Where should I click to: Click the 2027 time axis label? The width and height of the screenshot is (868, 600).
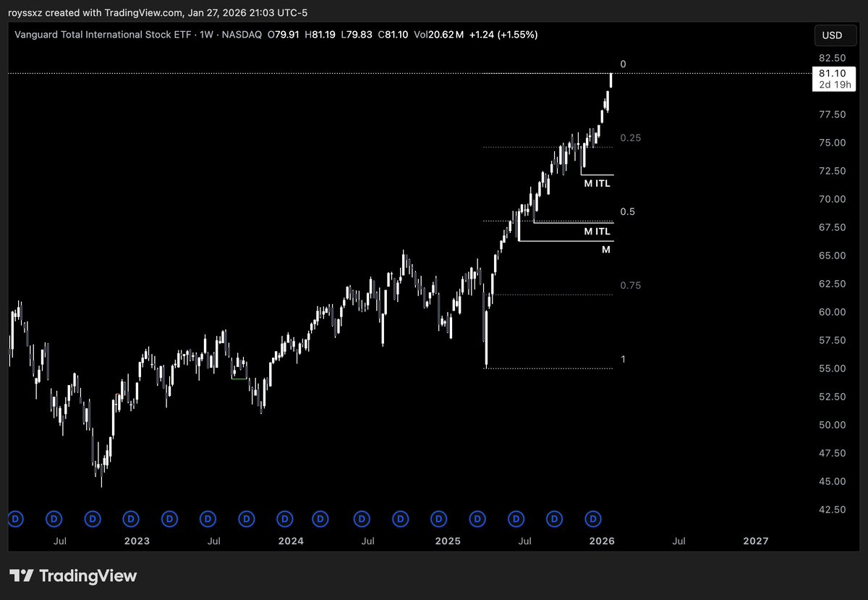click(756, 541)
